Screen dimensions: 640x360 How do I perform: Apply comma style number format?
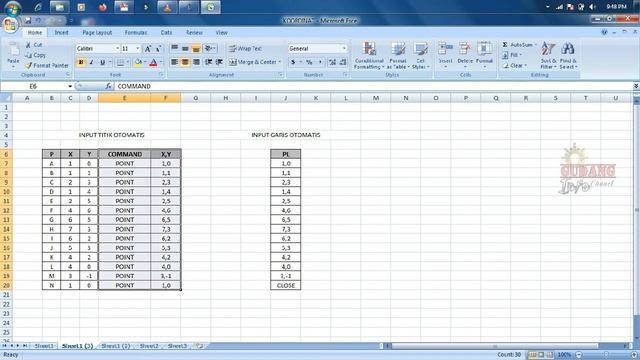point(320,62)
